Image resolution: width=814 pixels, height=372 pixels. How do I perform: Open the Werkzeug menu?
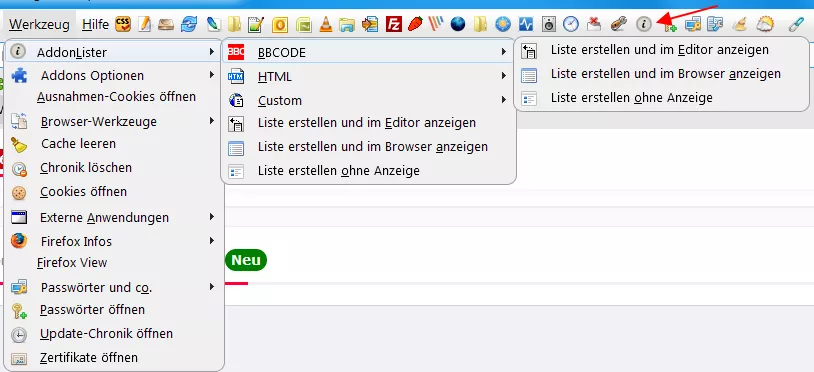[39, 24]
